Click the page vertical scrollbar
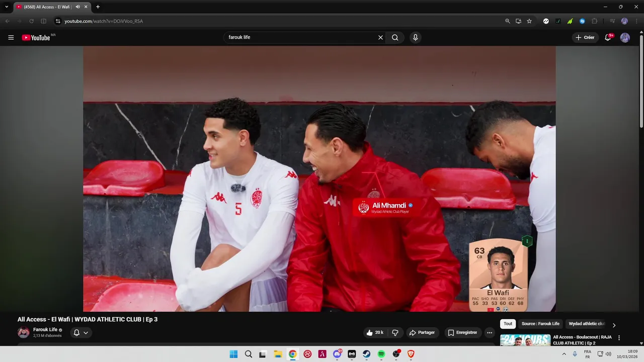 coord(641,80)
